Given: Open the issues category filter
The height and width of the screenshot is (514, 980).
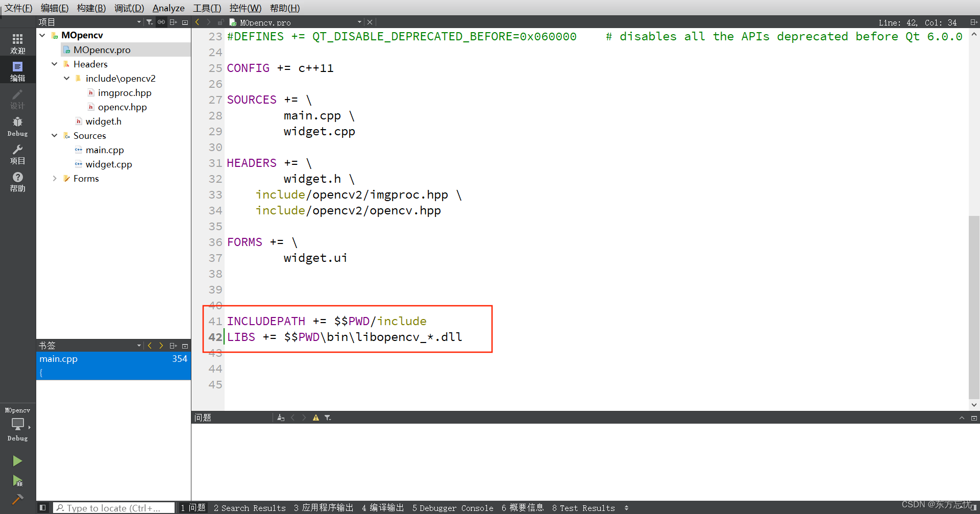Looking at the screenshot, I should [x=328, y=418].
